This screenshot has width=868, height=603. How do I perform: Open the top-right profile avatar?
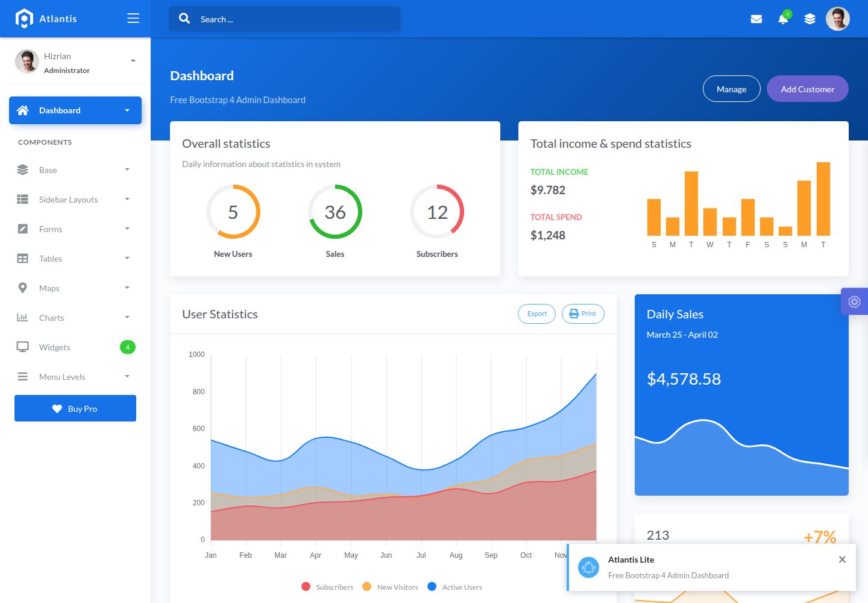(838, 19)
